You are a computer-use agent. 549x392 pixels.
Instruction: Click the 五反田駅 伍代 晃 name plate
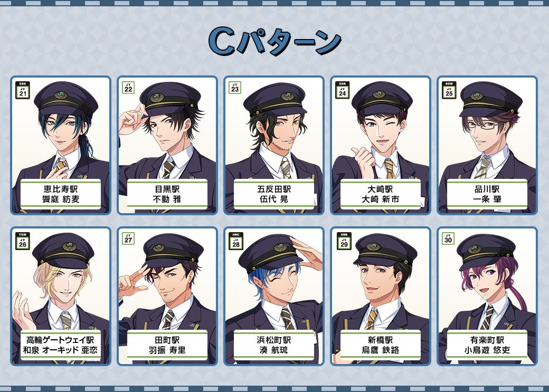pyautogui.click(x=274, y=194)
